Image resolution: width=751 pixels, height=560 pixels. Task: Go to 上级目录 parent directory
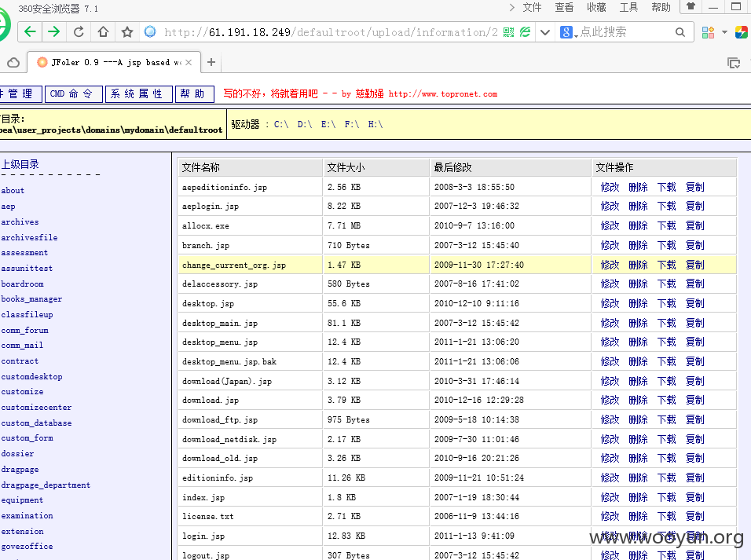tap(20, 164)
